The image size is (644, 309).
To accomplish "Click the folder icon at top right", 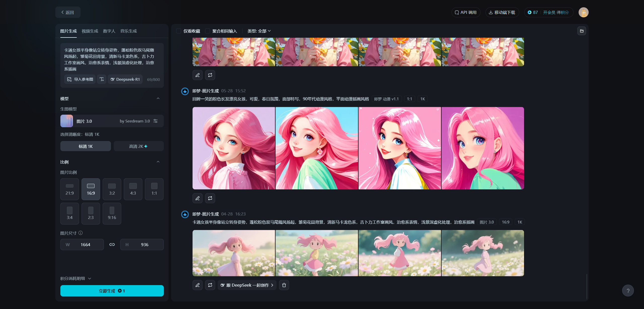I will [x=582, y=31].
